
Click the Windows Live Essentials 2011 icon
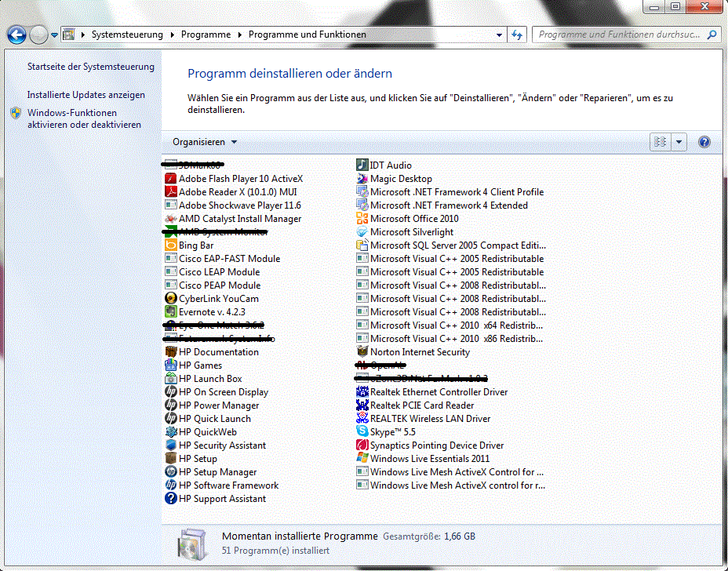[x=362, y=459]
